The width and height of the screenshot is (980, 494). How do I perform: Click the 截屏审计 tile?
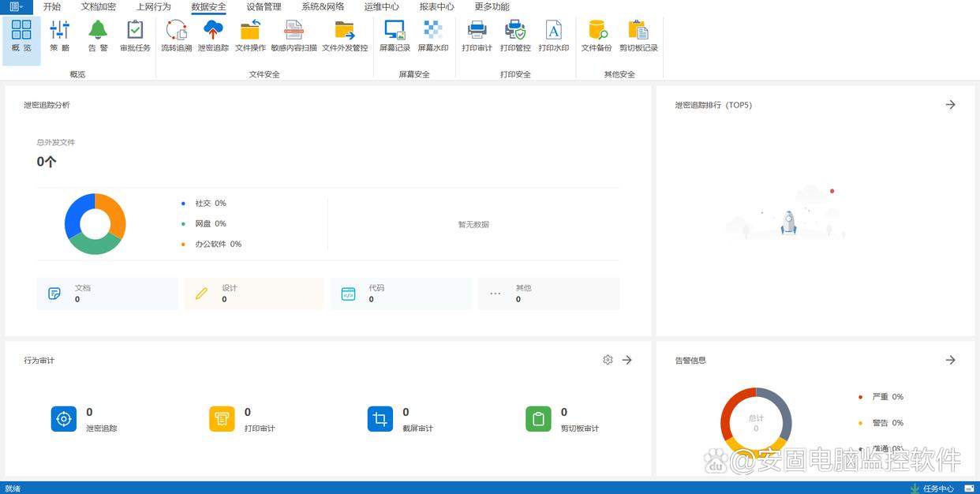click(x=380, y=419)
